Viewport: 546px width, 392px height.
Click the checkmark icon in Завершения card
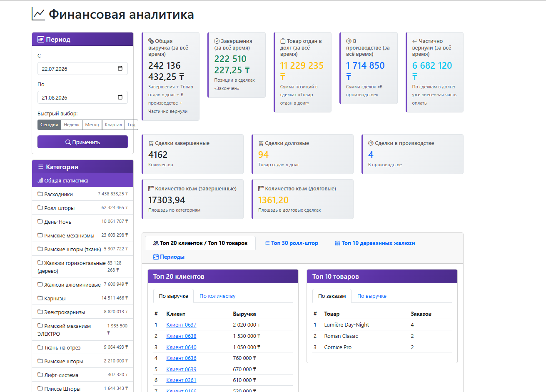(217, 41)
